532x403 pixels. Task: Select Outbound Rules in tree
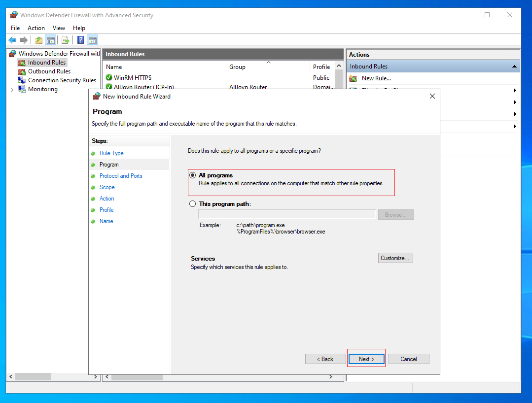click(x=49, y=71)
